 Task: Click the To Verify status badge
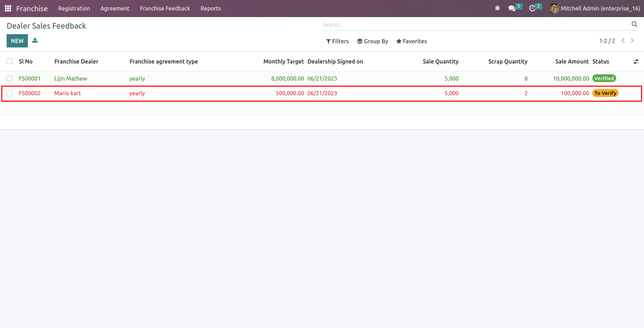605,93
